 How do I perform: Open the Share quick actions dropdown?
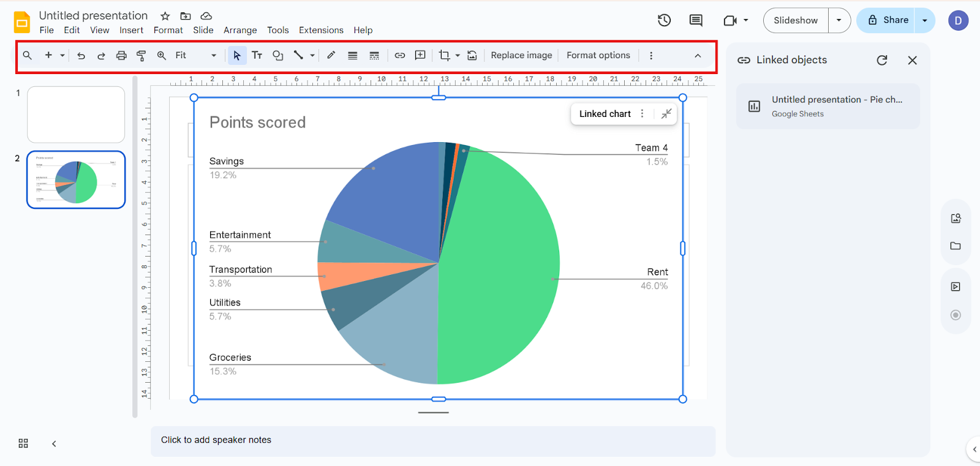[925, 20]
